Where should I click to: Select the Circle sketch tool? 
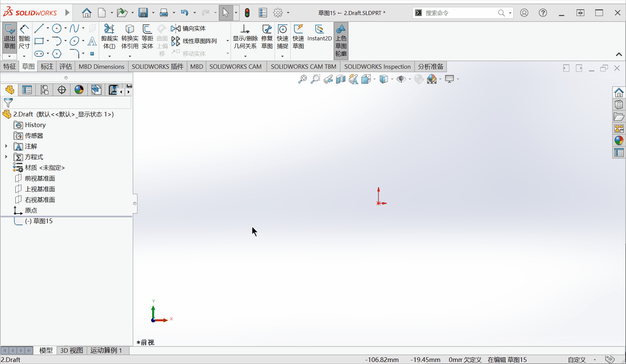click(x=57, y=29)
